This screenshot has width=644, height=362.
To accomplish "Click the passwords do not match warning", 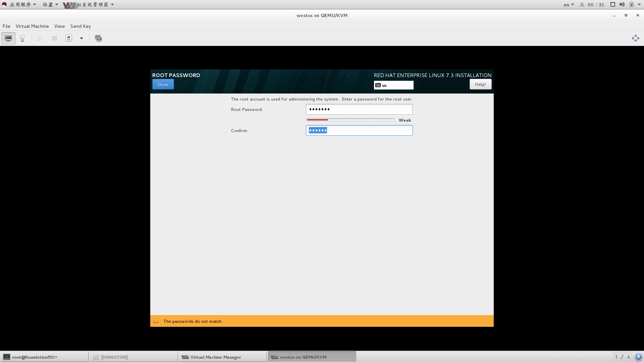I will click(193, 321).
